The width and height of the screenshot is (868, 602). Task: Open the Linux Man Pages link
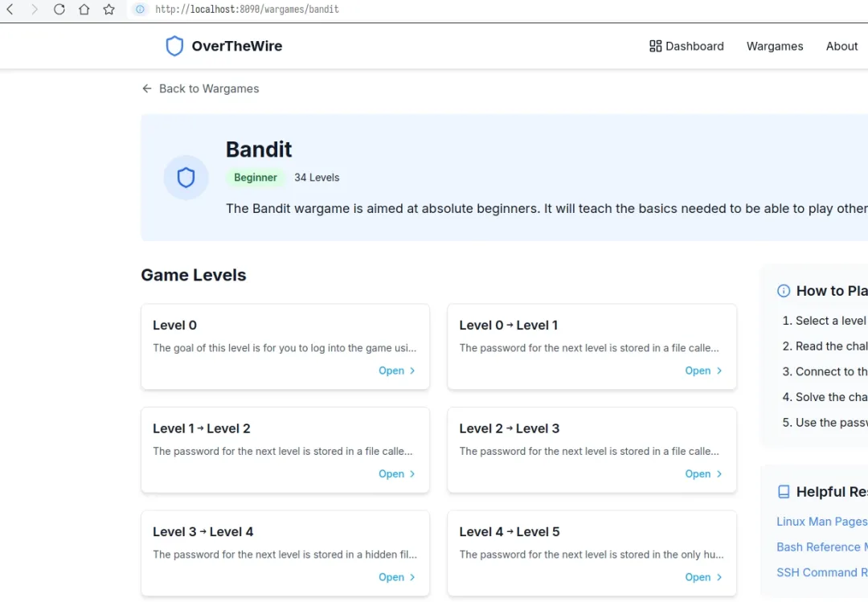[x=821, y=522]
